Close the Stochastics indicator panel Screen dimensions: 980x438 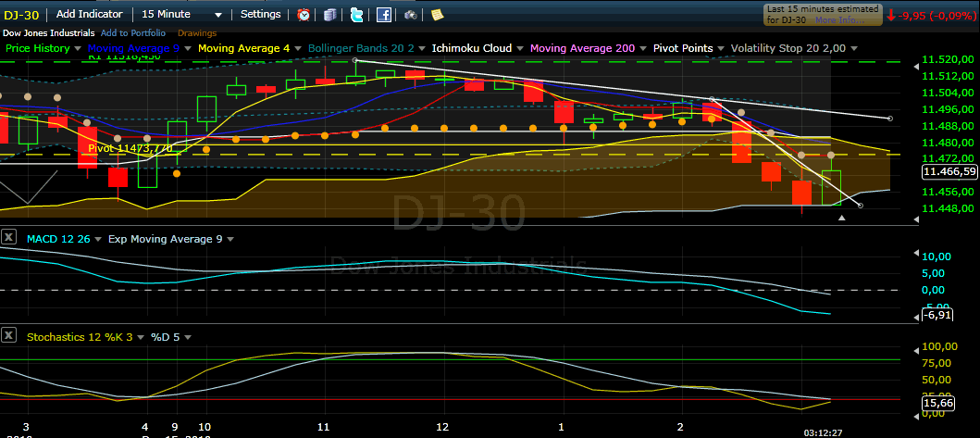[8, 335]
